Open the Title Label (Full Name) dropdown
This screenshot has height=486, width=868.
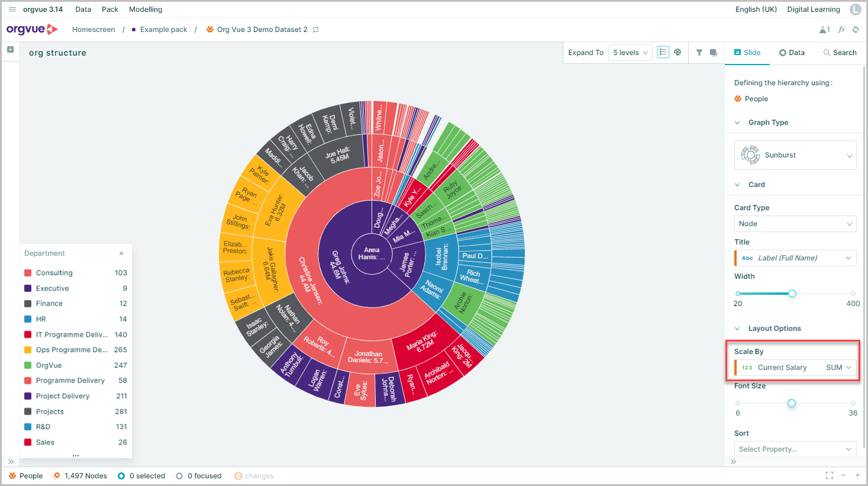[x=795, y=258]
